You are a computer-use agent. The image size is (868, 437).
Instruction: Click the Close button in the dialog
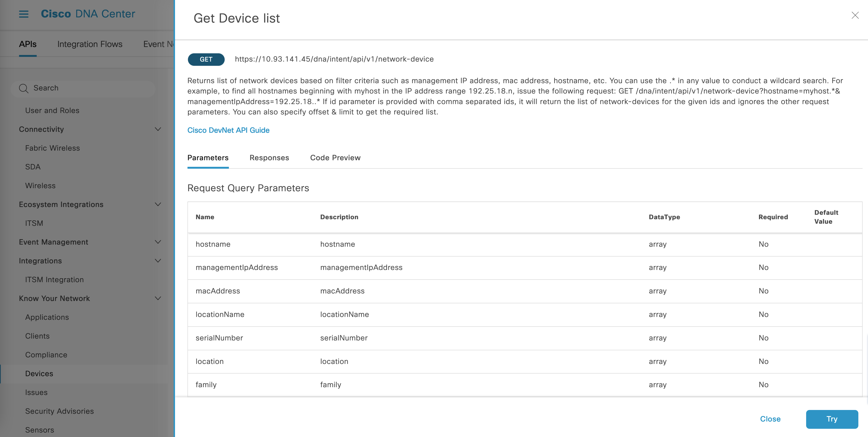pyautogui.click(x=770, y=419)
